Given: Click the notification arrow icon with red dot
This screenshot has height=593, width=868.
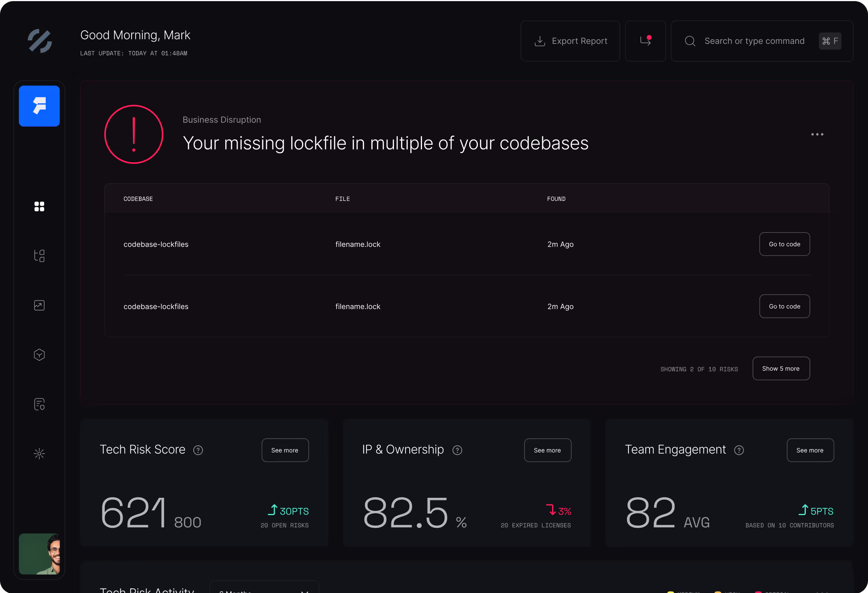Looking at the screenshot, I should click(x=645, y=41).
